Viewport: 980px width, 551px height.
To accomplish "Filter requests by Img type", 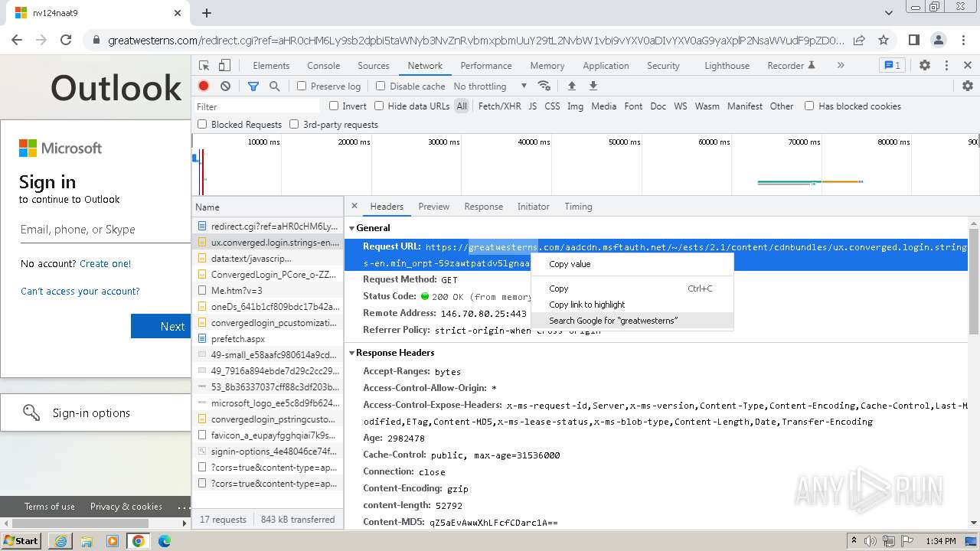I will point(575,106).
